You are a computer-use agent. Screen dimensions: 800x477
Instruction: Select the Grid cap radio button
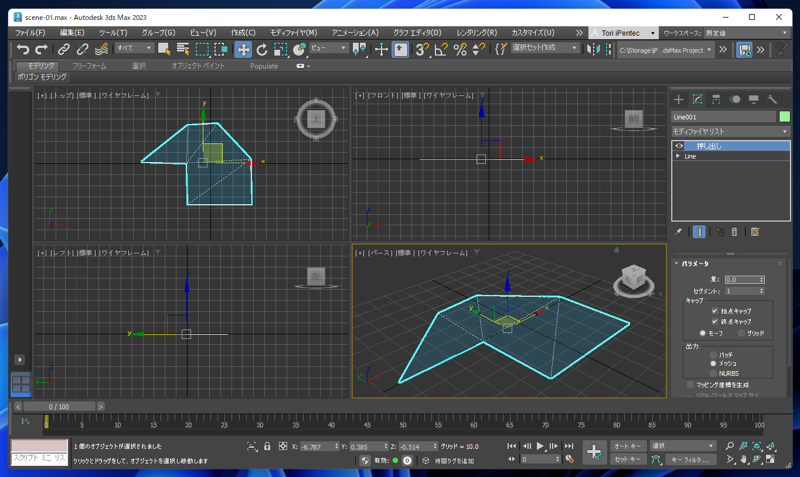741,333
